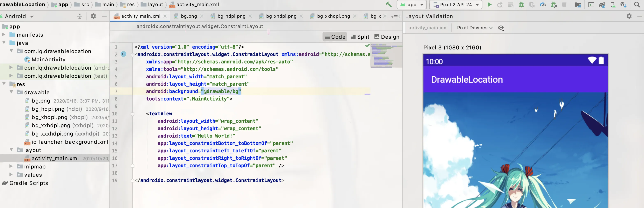The height and width of the screenshot is (208, 644).
Task: Attach debugger to Android process
Action: (554, 5)
